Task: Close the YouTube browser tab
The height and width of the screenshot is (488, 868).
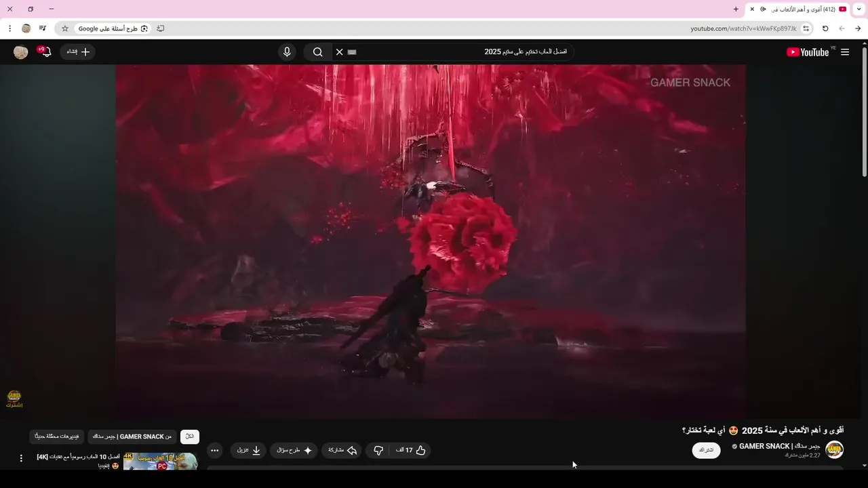Action: 752,9
